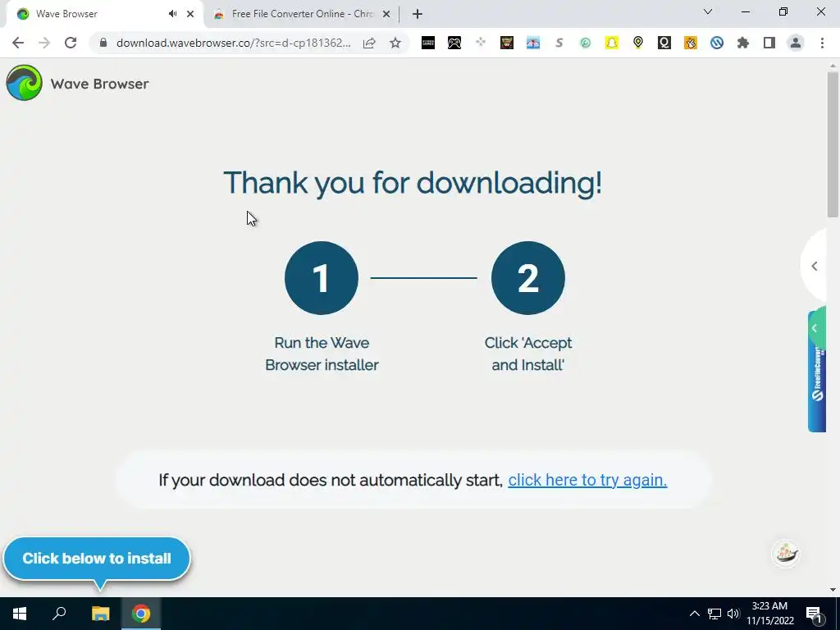Open the Video Games extension

pos(428,43)
